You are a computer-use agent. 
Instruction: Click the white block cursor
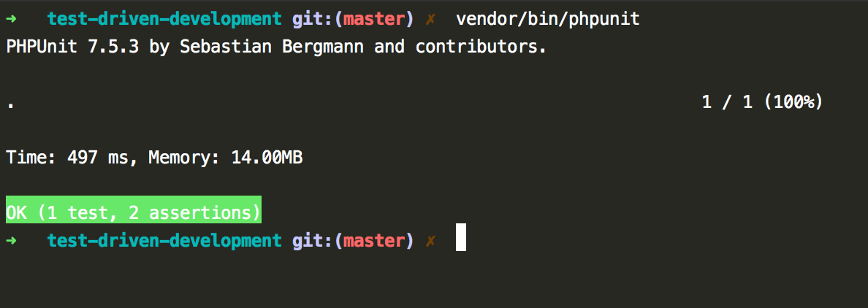tap(461, 237)
